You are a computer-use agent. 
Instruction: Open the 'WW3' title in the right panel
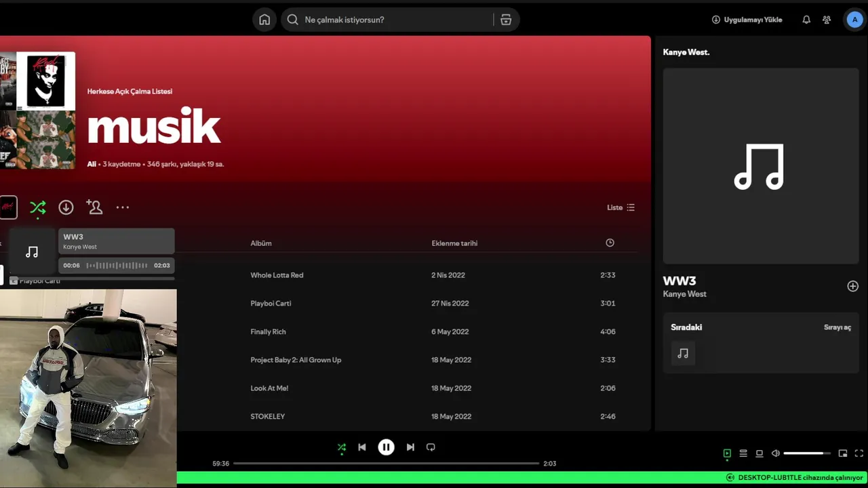coord(679,281)
